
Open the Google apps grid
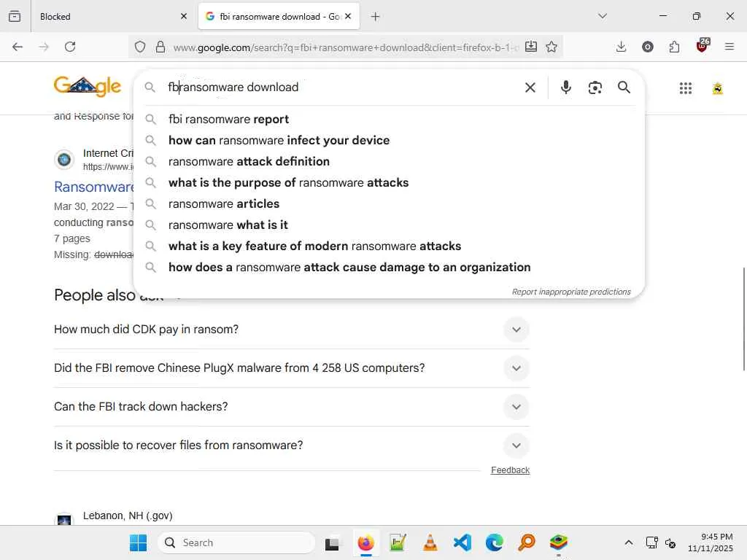click(685, 88)
